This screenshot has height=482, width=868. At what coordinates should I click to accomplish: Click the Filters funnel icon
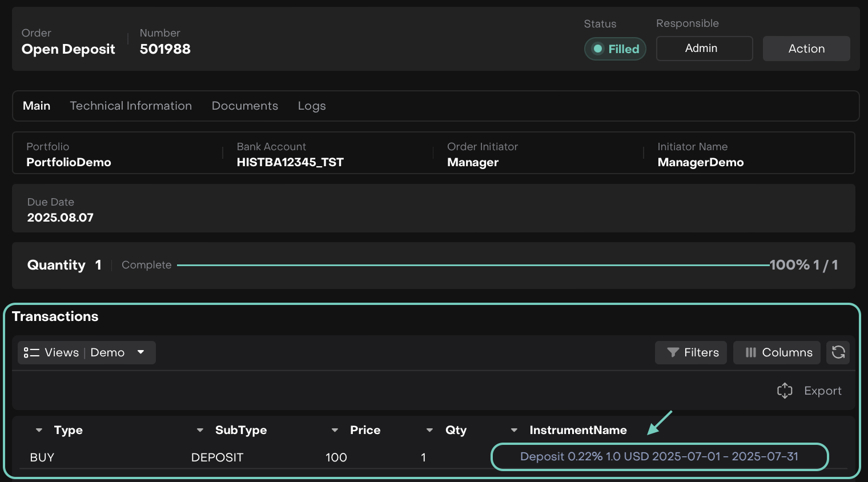click(x=673, y=352)
